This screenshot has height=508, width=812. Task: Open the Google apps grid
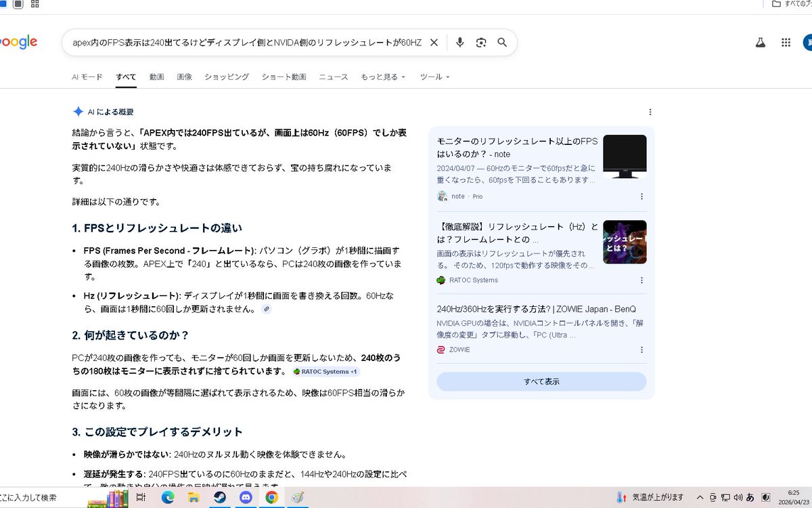coord(786,42)
